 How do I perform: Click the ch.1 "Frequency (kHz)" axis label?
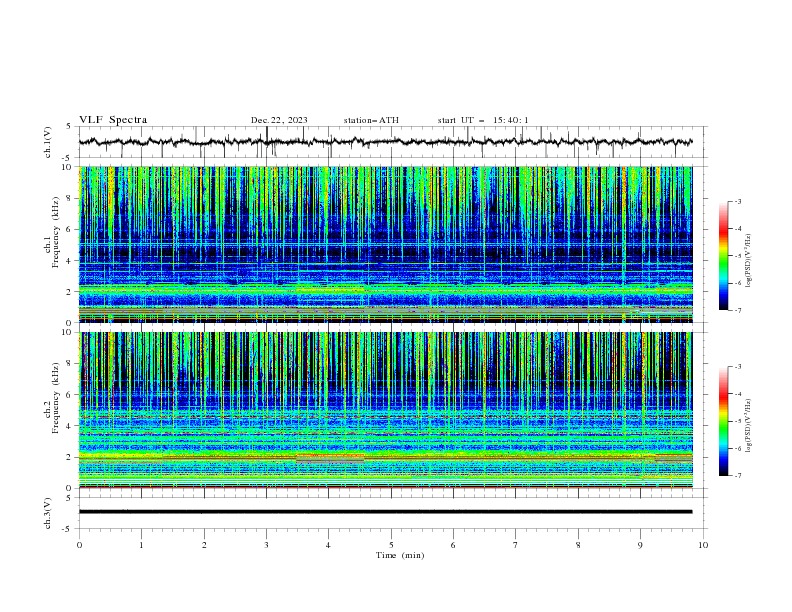tap(55, 233)
